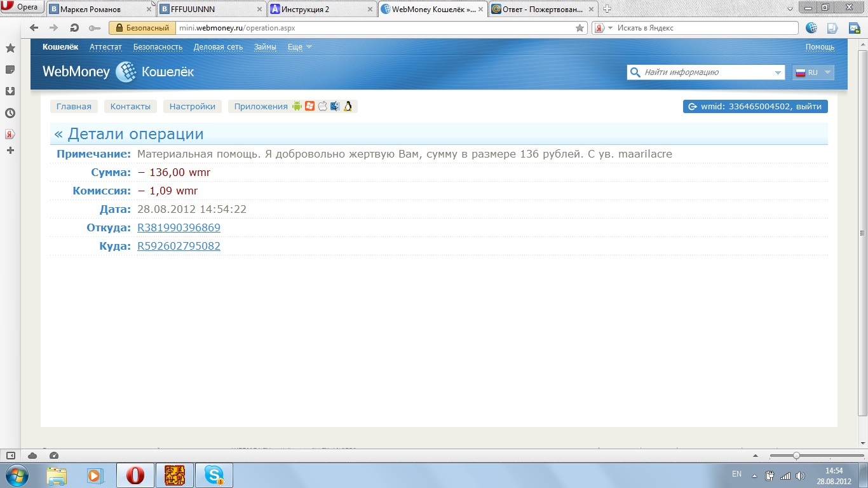Open the Помощь help link

[x=820, y=47]
